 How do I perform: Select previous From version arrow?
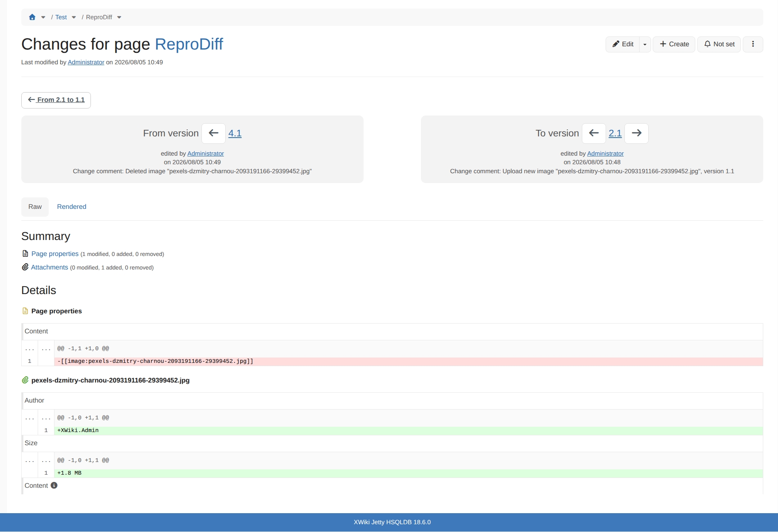(x=213, y=133)
